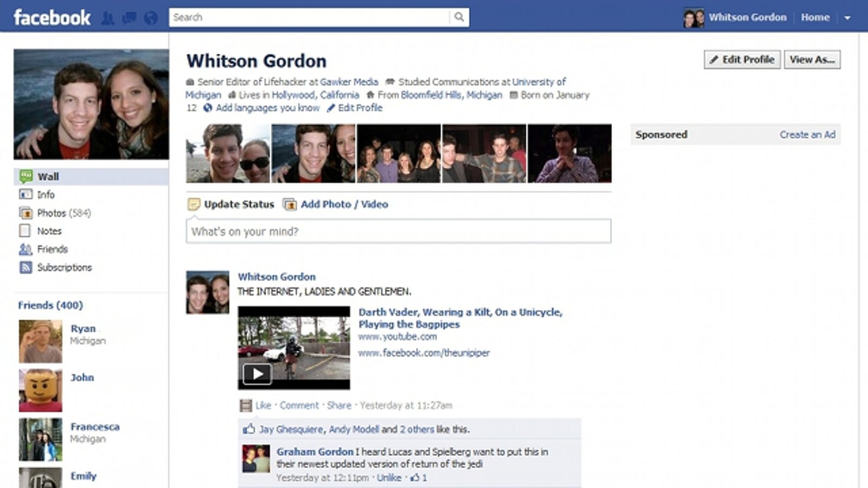Click the View As... button

click(812, 60)
